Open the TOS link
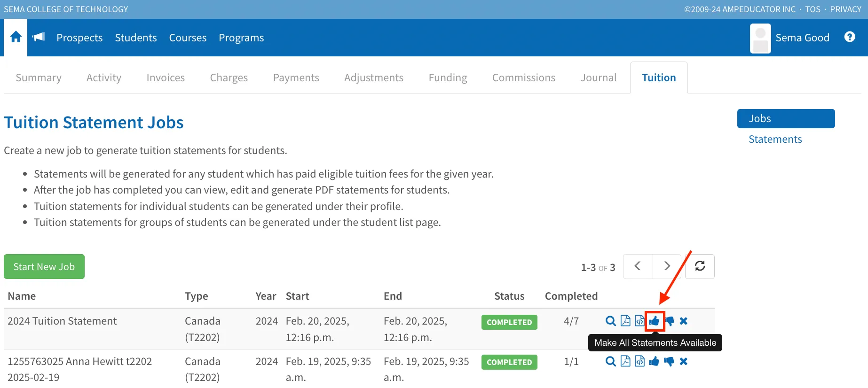The image size is (868, 388). coord(813,9)
